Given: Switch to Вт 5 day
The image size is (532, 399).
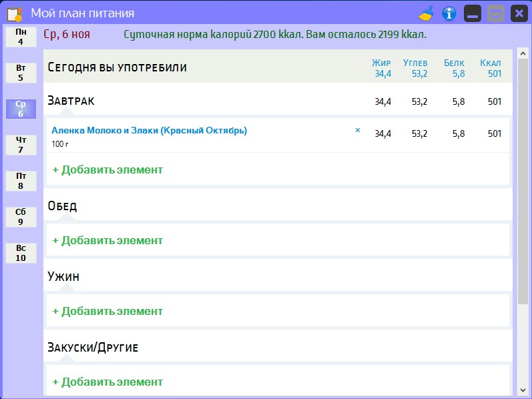Looking at the screenshot, I should pos(21,73).
